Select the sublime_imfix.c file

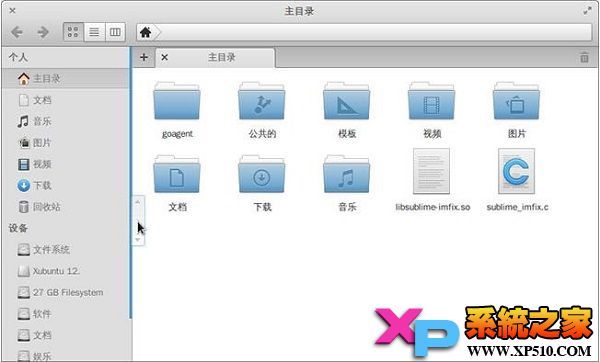(x=517, y=171)
